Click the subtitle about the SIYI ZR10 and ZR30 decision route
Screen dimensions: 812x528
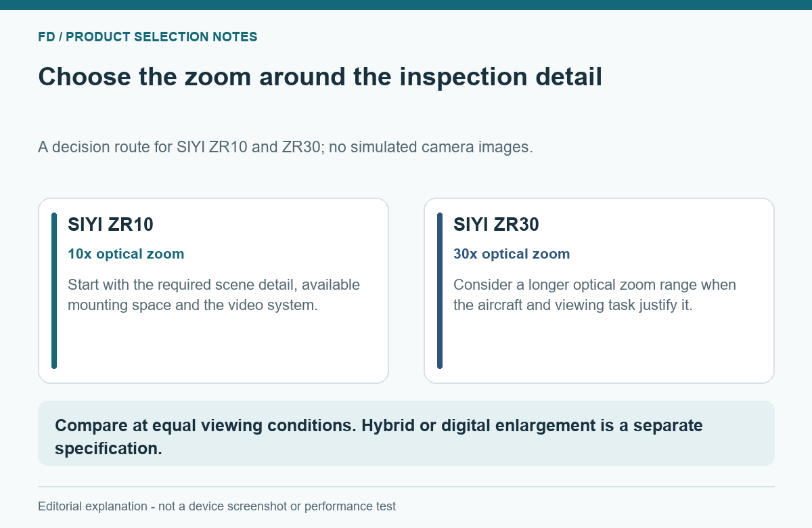click(x=286, y=148)
